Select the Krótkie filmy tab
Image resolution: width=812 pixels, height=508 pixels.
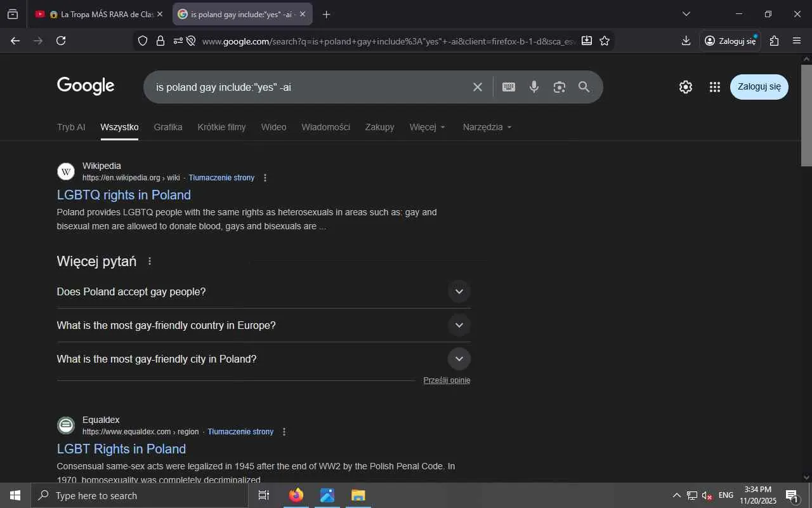pos(221,127)
